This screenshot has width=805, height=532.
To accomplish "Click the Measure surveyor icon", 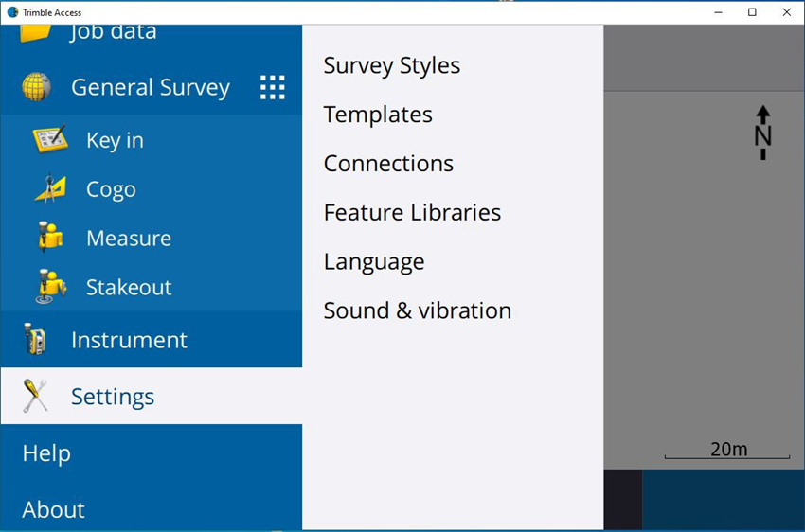I will pyautogui.click(x=50, y=238).
